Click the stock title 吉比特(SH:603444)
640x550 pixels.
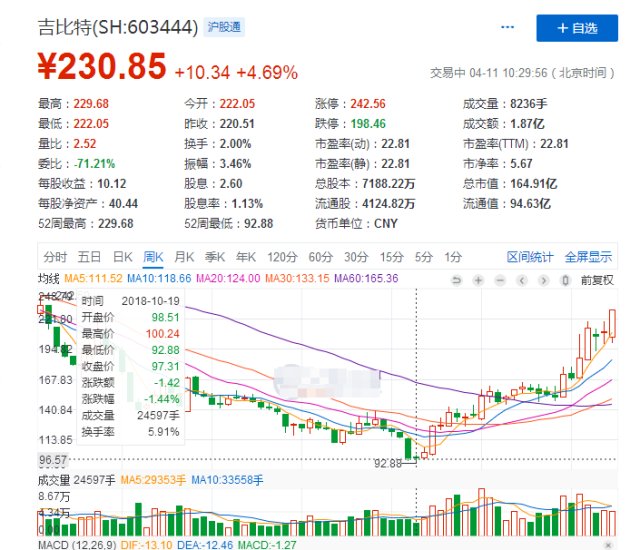118,28
